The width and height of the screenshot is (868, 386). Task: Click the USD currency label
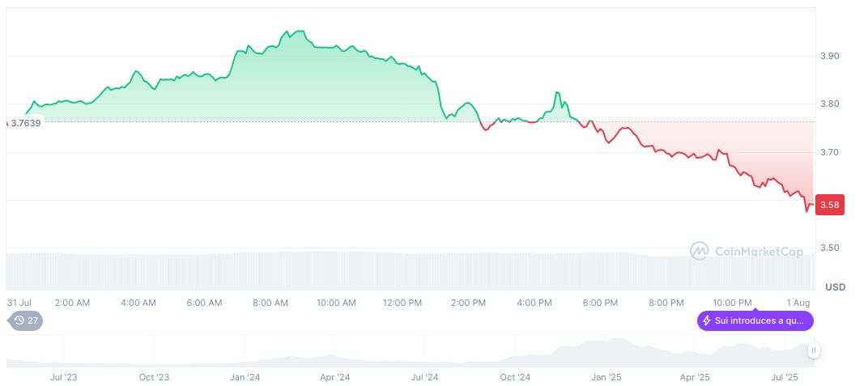tap(835, 287)
